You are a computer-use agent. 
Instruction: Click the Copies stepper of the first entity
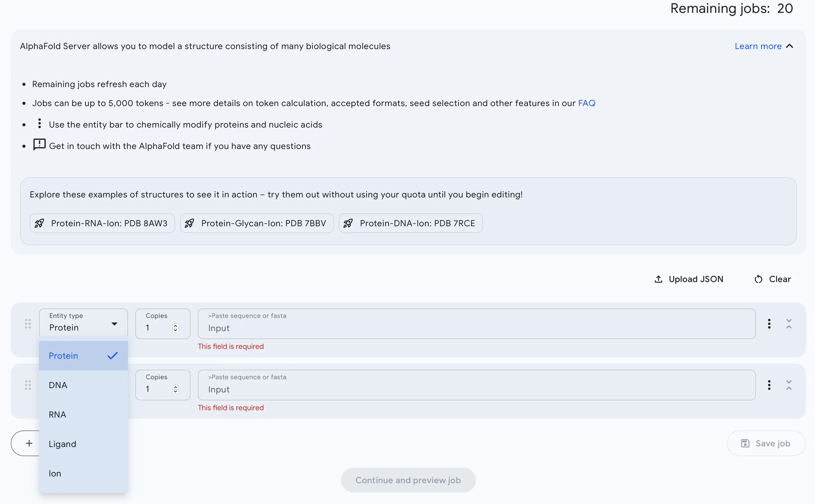click(176, 328)
